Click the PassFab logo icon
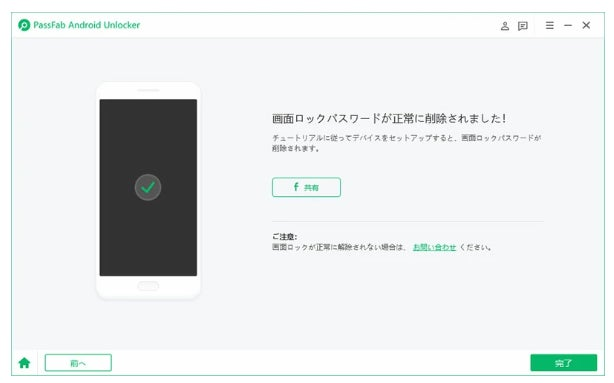The image size is (614, 383). click(x=24, y=25)
